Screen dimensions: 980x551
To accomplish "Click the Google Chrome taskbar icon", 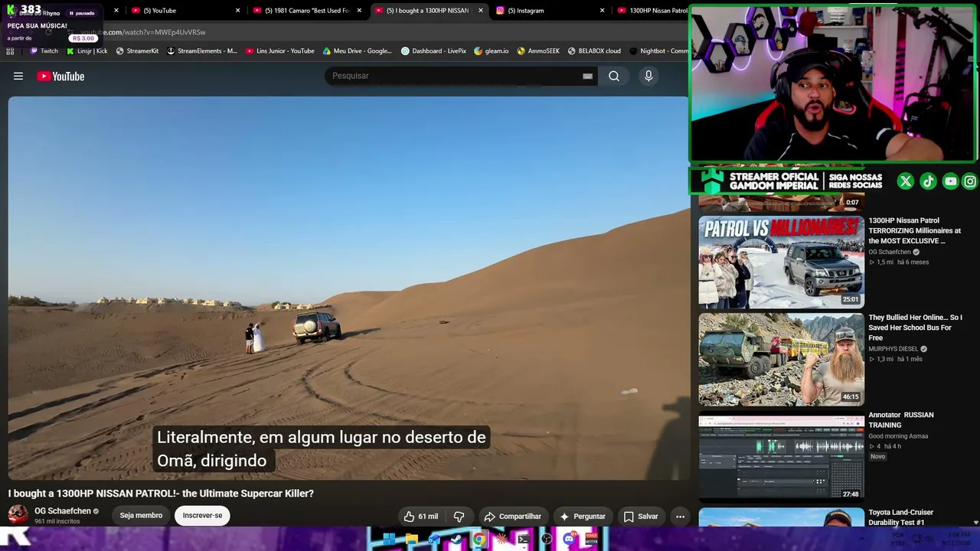I will [x=479, y=539].
